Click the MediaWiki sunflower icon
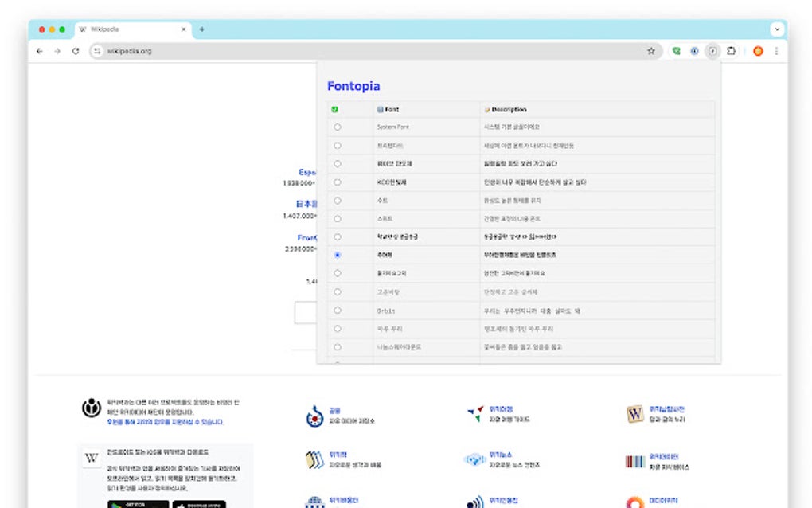This screenshot has width=812, height=508. click(x=634, y=502)
